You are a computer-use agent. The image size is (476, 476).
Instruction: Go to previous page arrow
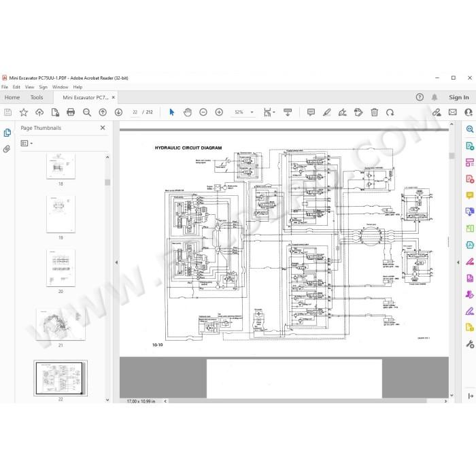[x=103, y=112]
